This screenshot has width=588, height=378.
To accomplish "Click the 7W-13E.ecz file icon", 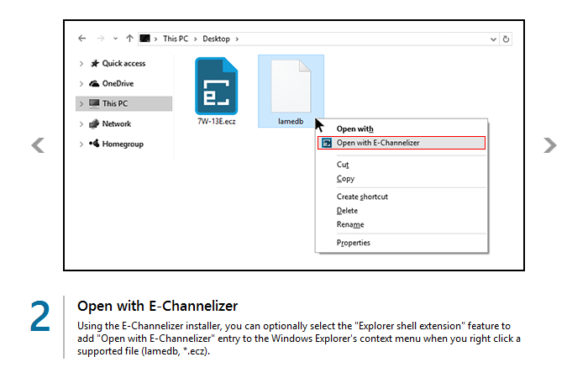I will coord(217,86).
